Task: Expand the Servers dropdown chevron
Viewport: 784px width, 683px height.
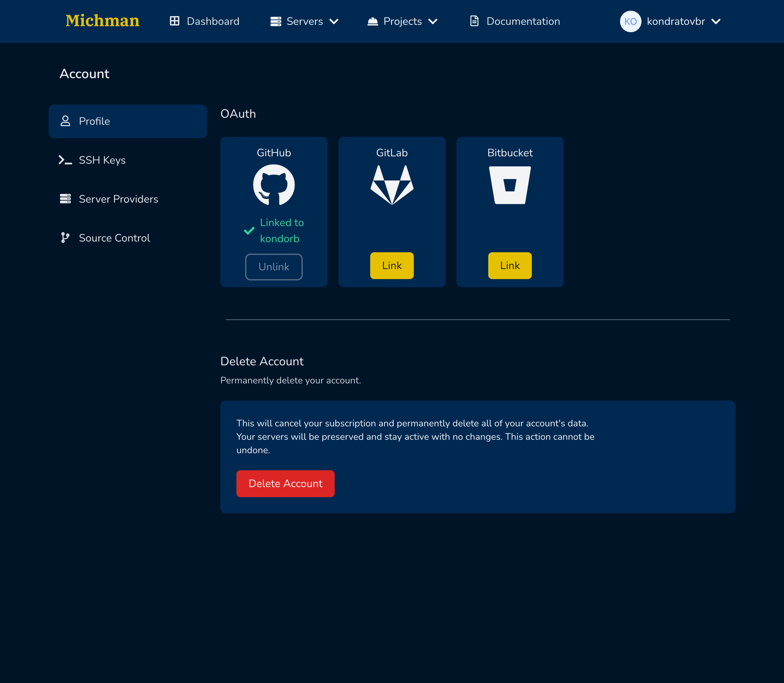Action: 334,21
